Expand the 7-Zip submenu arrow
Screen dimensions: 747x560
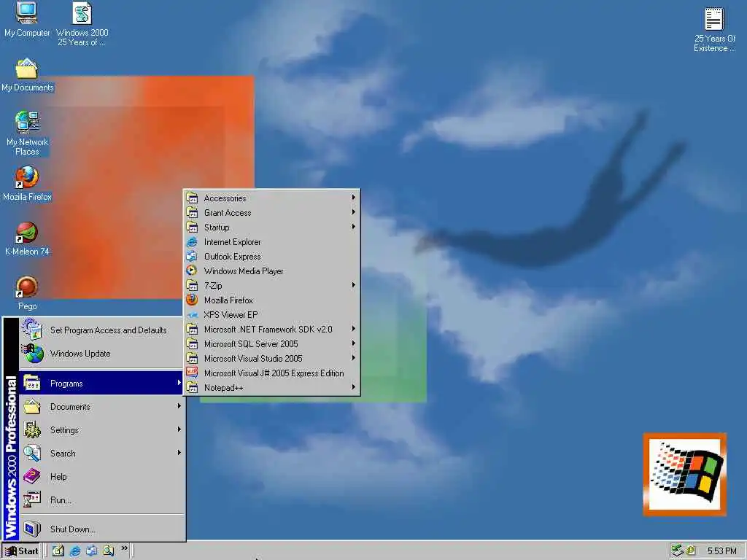(x=353, y=285)
